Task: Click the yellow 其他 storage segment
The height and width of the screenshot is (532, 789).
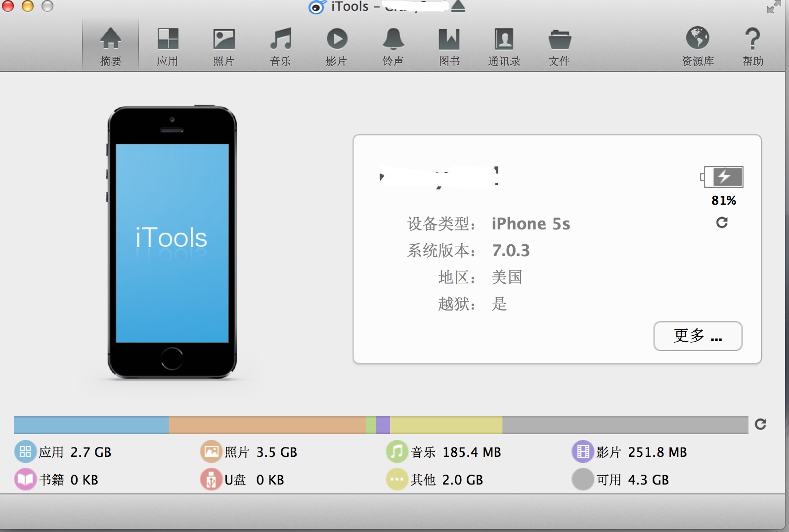Action: tap(446, 425)
